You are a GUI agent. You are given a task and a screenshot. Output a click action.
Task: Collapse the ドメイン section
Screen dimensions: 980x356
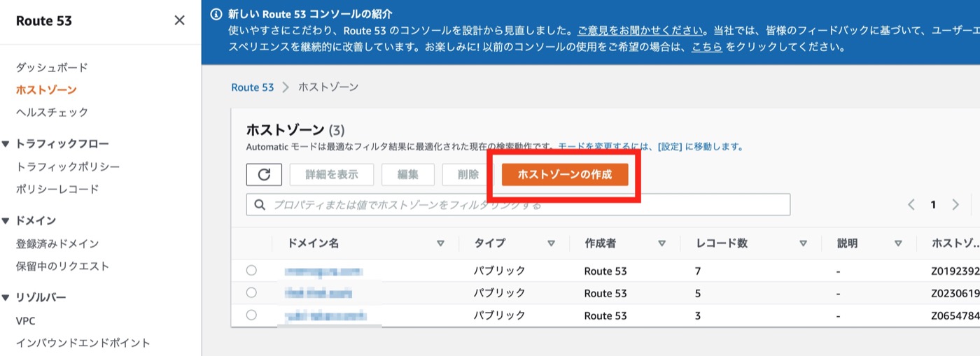tap(6, 221)
